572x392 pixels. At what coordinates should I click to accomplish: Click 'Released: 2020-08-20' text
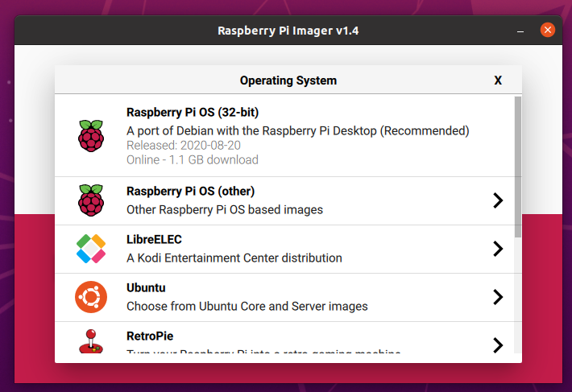click(184, 146)
